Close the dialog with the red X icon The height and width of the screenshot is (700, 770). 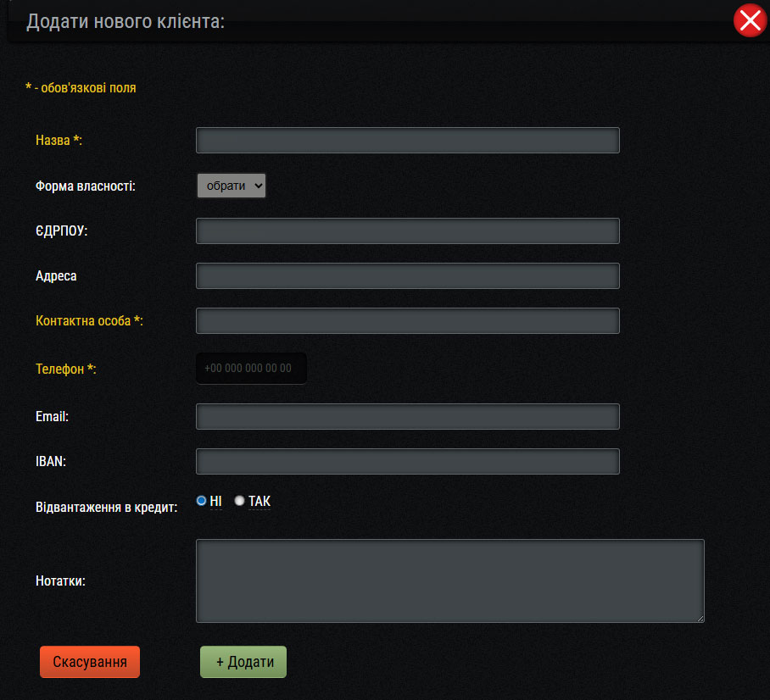tap(750, 20)
